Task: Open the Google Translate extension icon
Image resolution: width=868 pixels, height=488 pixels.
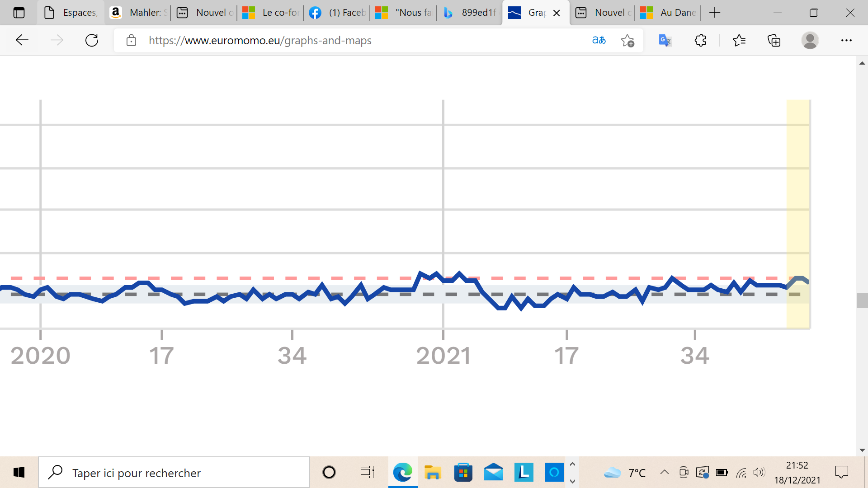Action: (x=665, y=40)
